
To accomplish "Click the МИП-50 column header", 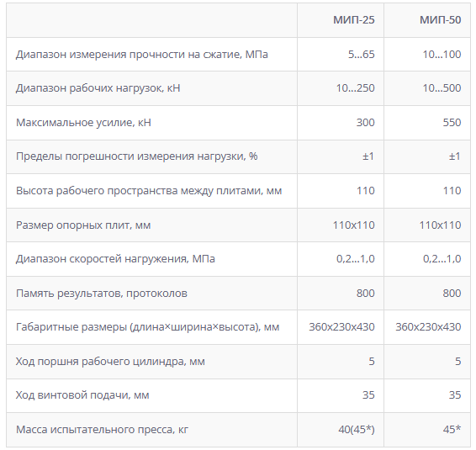I will [440, 20].
